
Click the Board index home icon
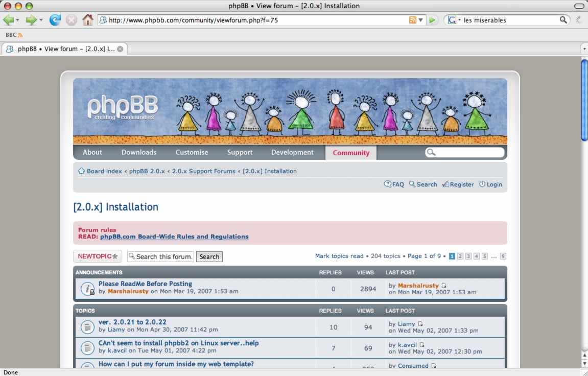point(81,171)
